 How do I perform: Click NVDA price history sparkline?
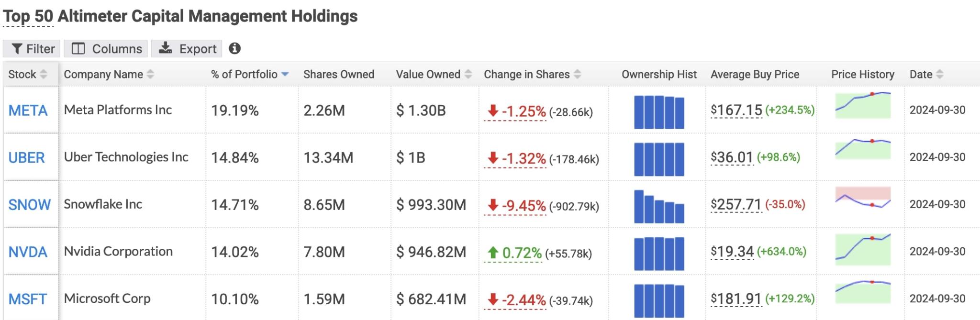[863, 250]
